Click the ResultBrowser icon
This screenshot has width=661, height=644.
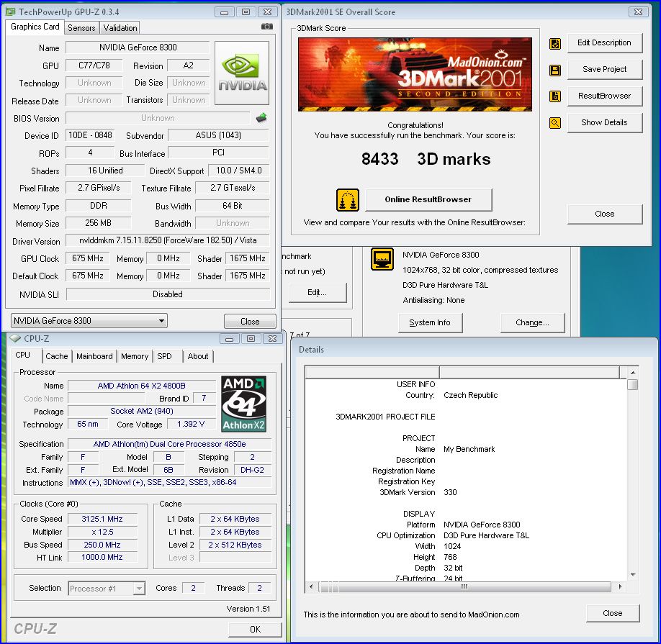(x=555, y=96)
